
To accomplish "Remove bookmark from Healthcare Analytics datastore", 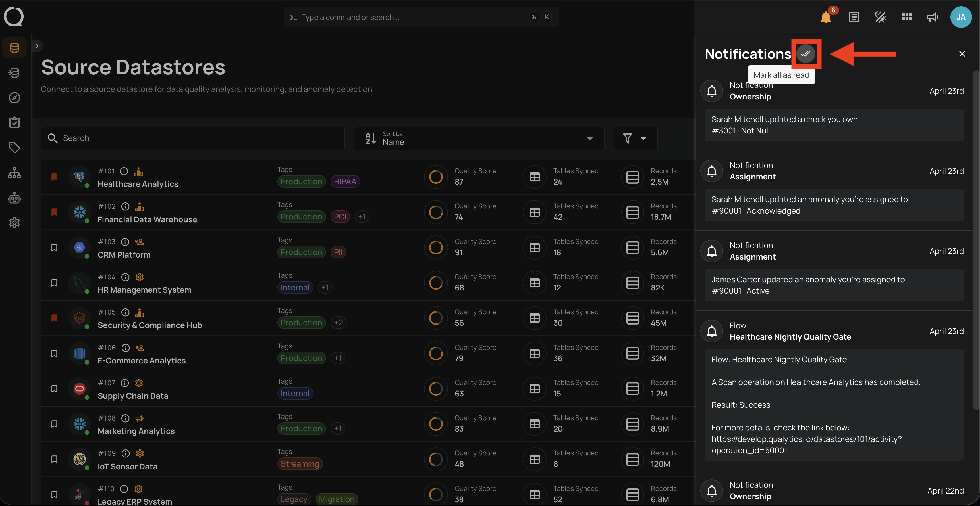I will coord(54,177).
